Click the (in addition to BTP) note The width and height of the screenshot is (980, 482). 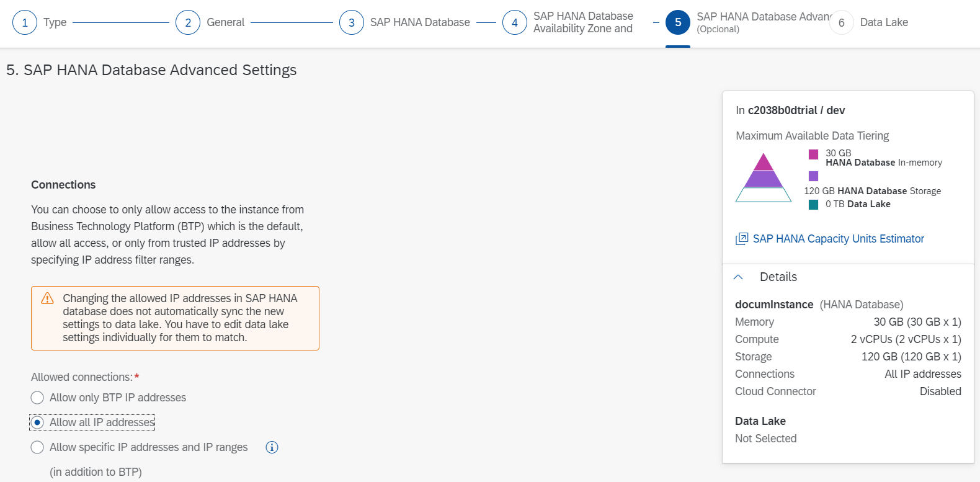pos(96,472)
